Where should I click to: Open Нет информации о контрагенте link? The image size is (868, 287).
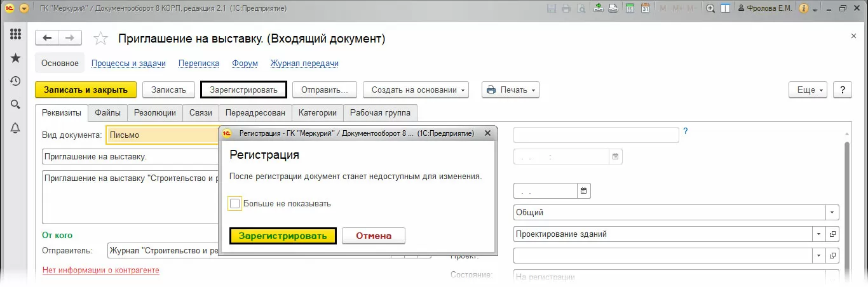101,270
